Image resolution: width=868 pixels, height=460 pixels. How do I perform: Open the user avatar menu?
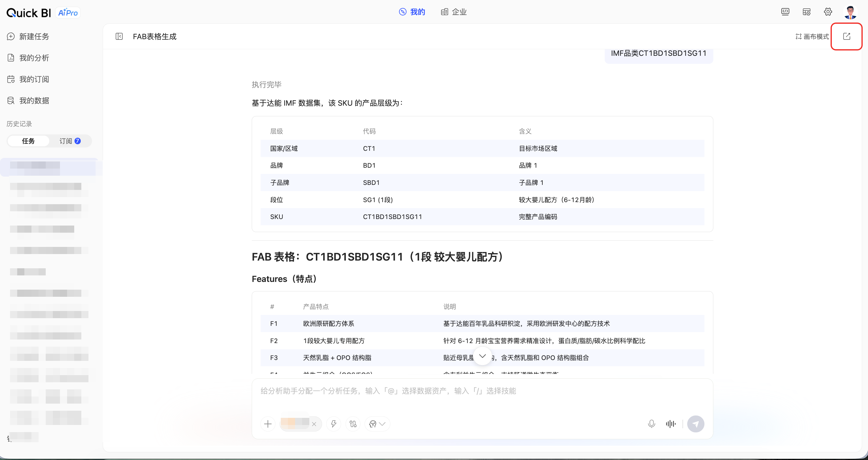point(850,12)
